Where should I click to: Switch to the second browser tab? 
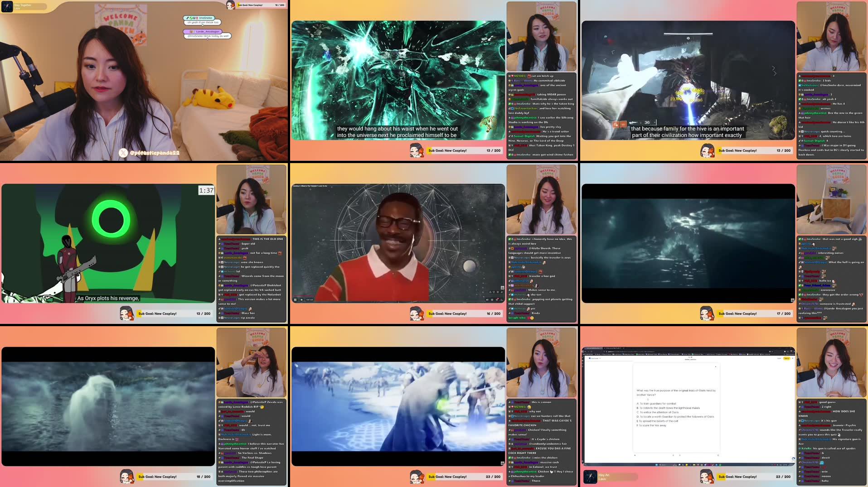[612, 348]
